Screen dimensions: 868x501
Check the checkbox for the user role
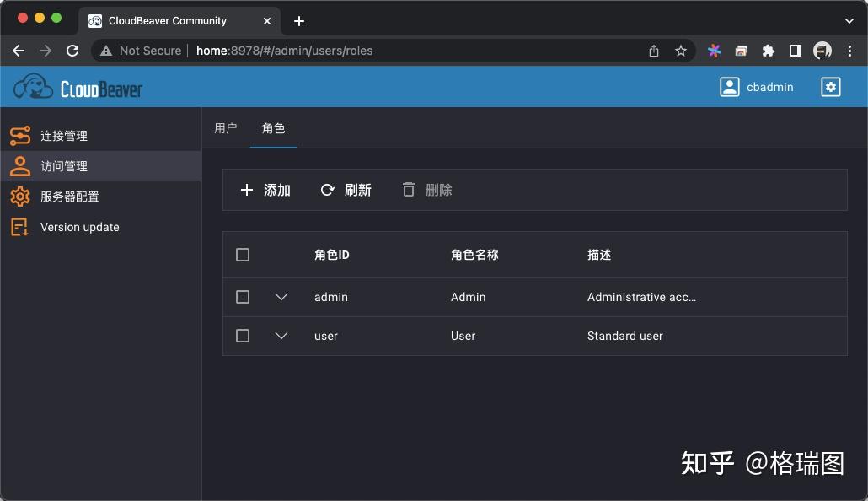pyautogui.click(x=243, y=335)
